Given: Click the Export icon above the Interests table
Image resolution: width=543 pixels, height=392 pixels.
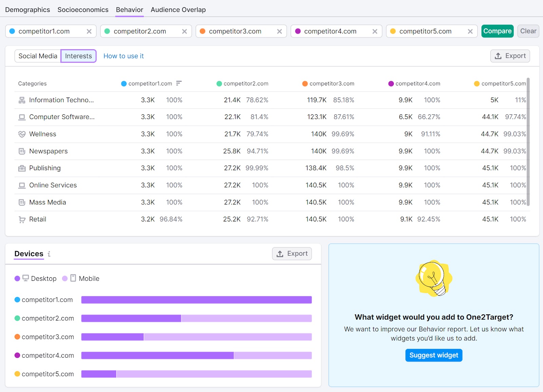Looking at the screenshot, I should 499,56.
